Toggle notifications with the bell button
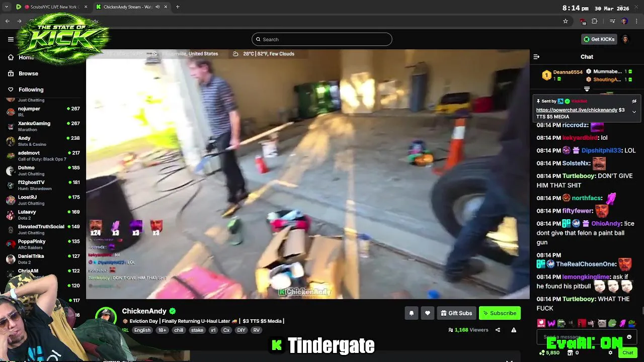This screenshot has width=644, height=362. [412, 313]
